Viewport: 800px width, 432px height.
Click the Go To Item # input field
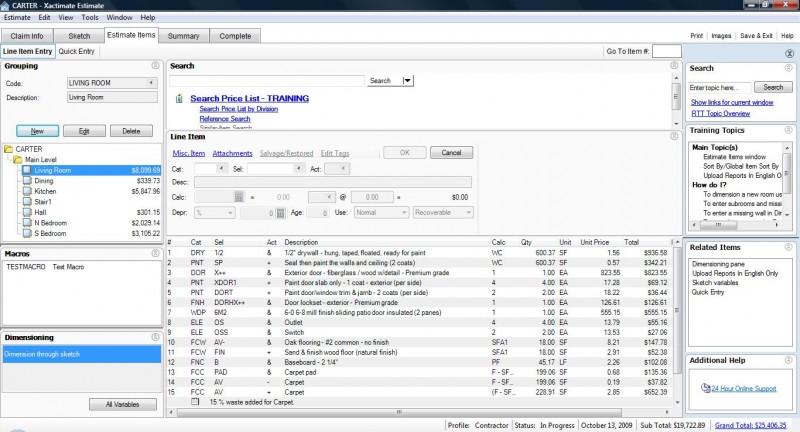(x=667, y=51)
